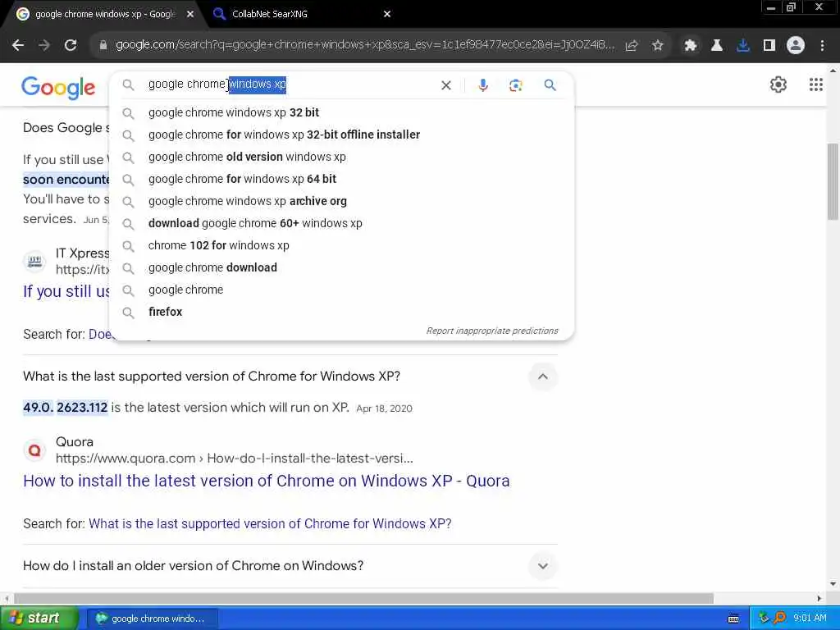Screen dimensions: 840x630
Task: Click 'Search for: What is the last supported version' link
Action: pyautogui.click(x=270, y=524)
